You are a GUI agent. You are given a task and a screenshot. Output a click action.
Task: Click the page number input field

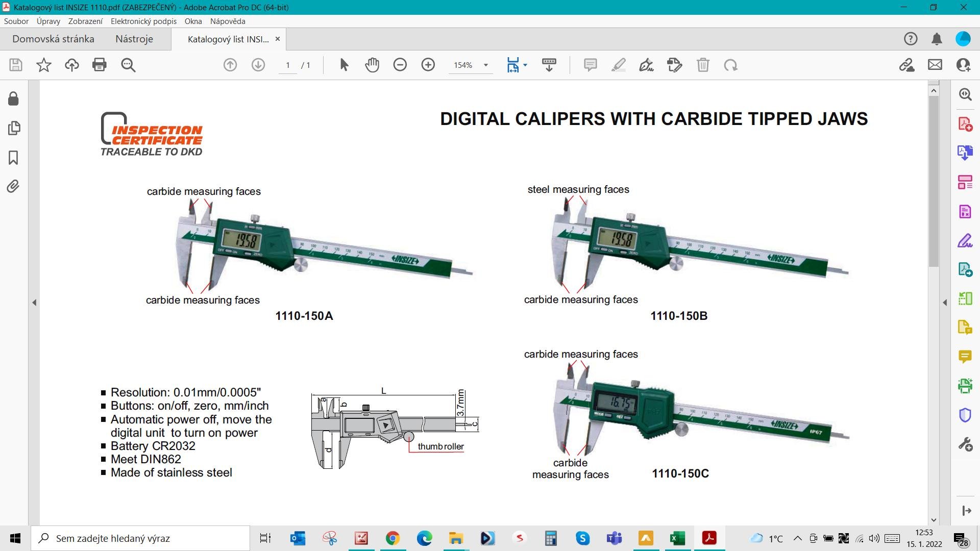point(288,65)
